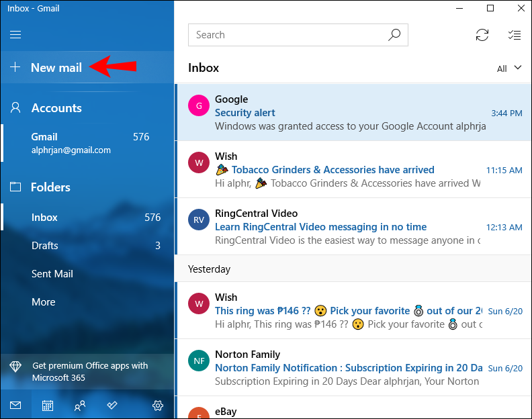Image resolution: width=532 pixels, height=419 pixels.
Task: Click W avatar on ring email
Action: (x=199, y=304)
